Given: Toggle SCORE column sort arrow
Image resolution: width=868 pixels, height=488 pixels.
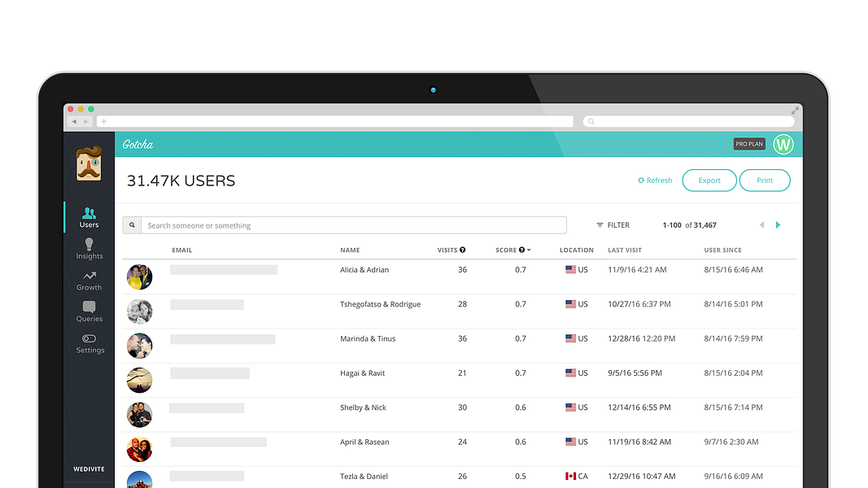Looking at the screenshot, I should (529, 250).
